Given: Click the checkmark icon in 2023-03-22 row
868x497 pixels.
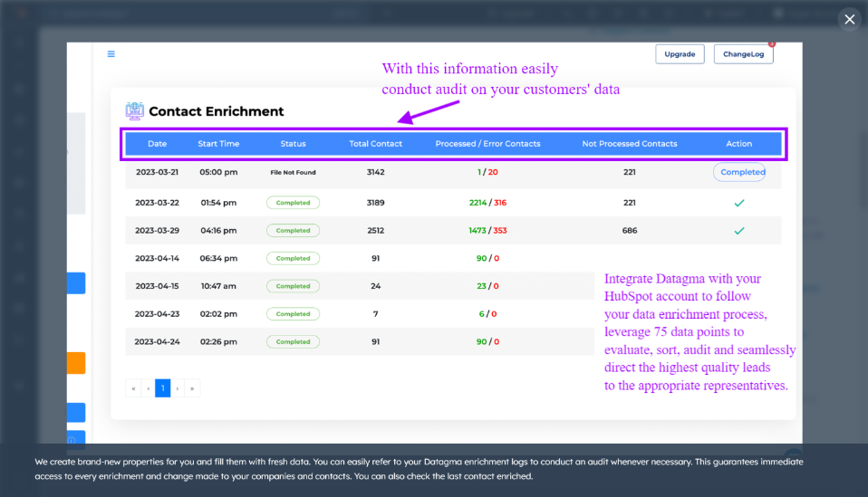Looking at the screenshot, I should 739,203.
